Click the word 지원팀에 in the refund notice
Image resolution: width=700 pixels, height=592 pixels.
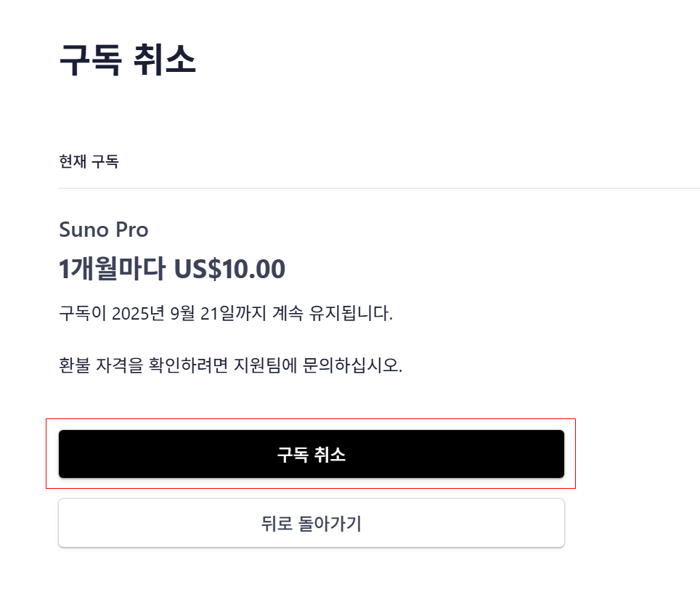pos(266,365)
